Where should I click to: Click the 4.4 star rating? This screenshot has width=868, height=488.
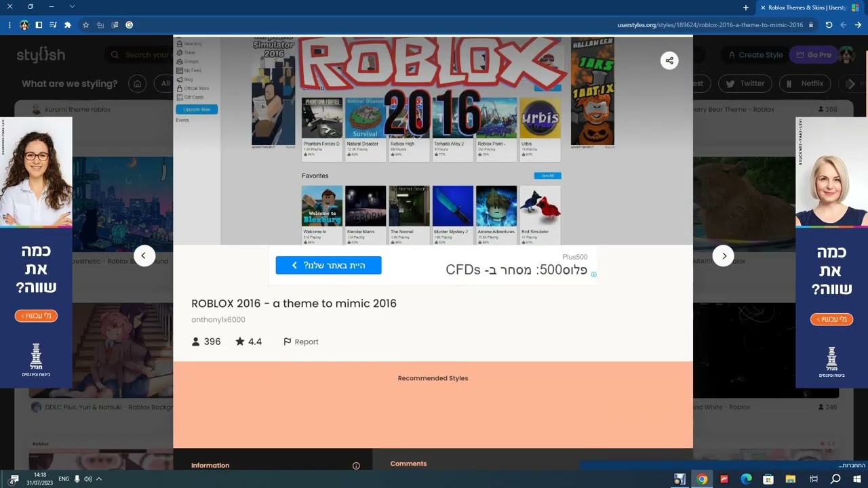tap(248, 342)
